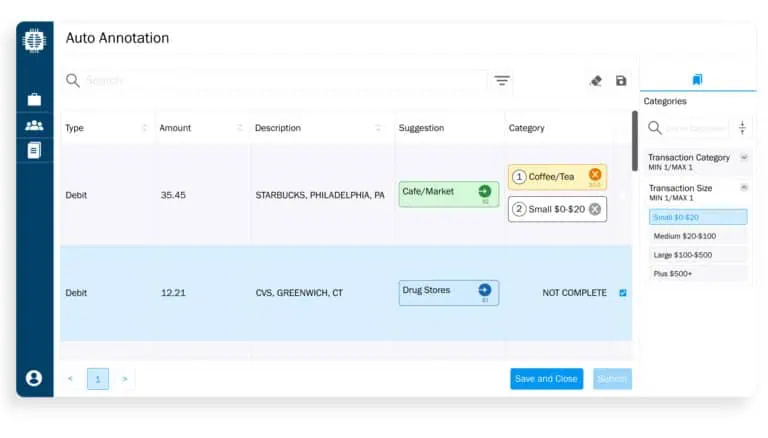Click the Cafe/Market suggestion chip
This screenshot has height=438, width=768.
449,194
